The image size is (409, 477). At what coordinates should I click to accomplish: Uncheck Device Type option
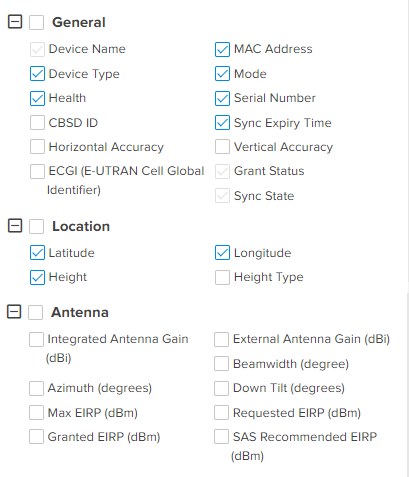click(x=37, y=74)
